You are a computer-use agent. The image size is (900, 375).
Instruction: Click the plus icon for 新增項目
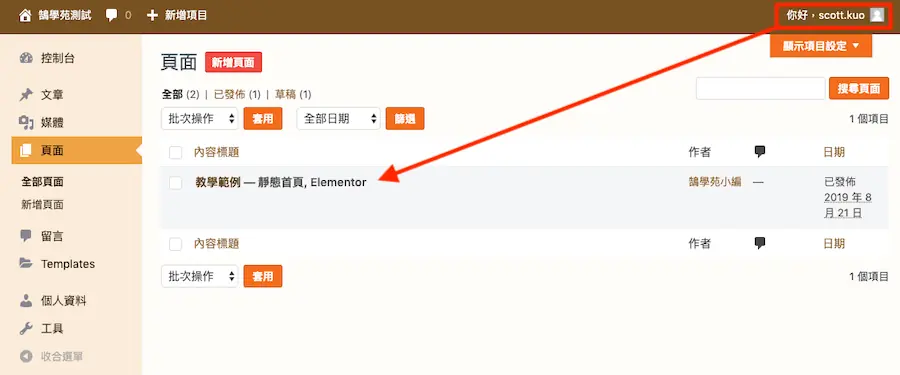(x=152, y=16)
